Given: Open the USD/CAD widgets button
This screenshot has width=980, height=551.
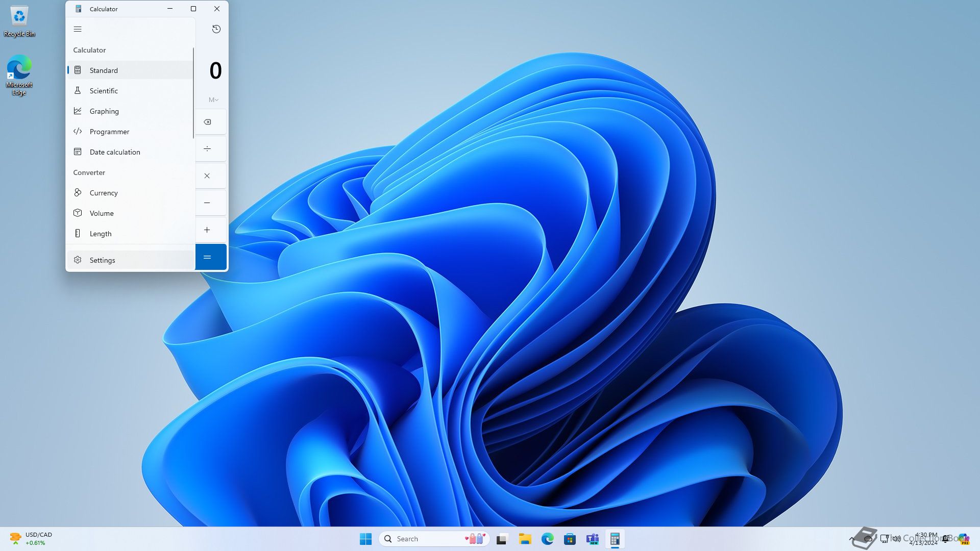Looking at the screenshot, I should click(x=32, y=539).
